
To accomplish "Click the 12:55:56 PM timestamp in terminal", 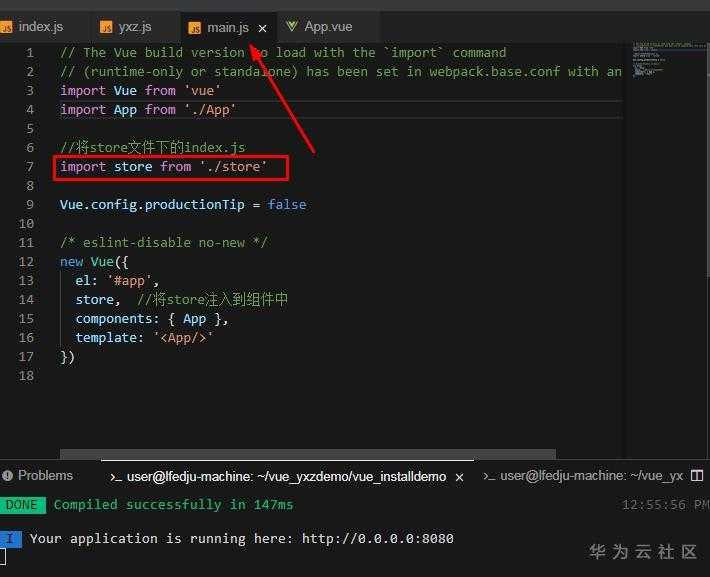I will pyautogui.click(x=665, y=505).
